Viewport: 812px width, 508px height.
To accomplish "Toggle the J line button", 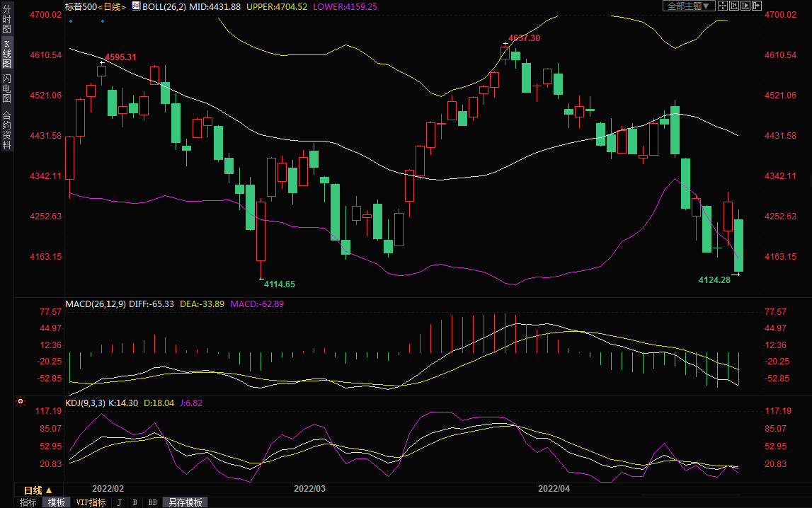I will 119,502.
